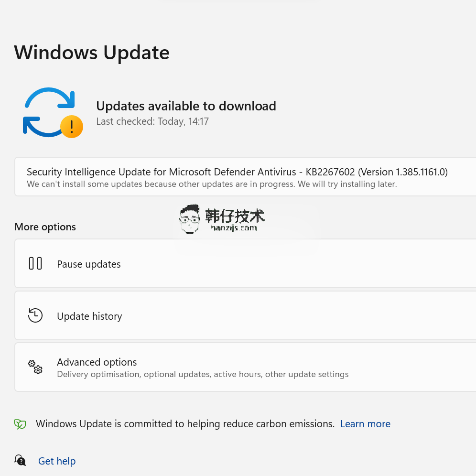Click the hanzijs.com watermark text
476x476 pixels.
pos(234,227)
